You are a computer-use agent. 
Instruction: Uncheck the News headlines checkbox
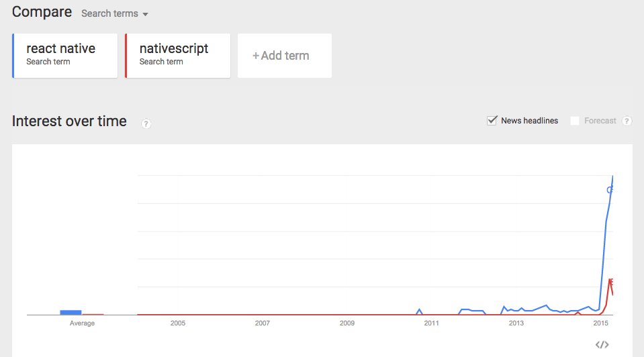pos(492,120)
